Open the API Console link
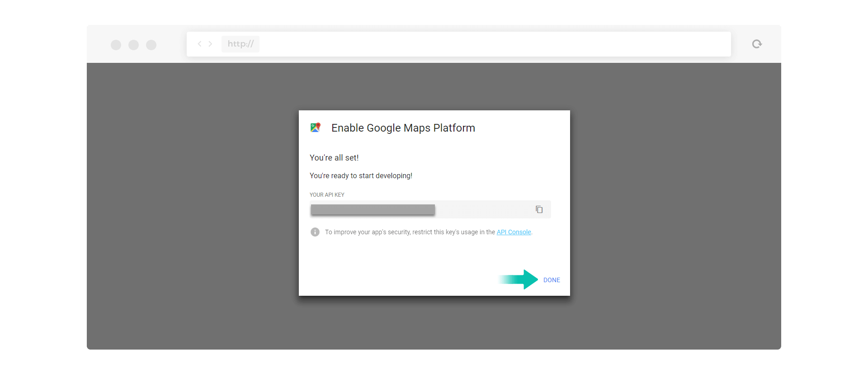The height and width of the screenshot is (374, 868). point(514,232)
